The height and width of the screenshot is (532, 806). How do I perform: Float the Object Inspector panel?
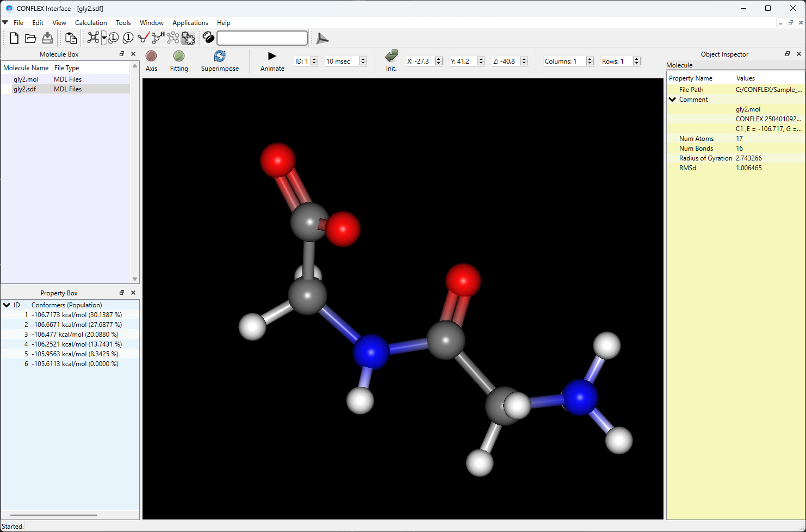click(x=787, y=54)
